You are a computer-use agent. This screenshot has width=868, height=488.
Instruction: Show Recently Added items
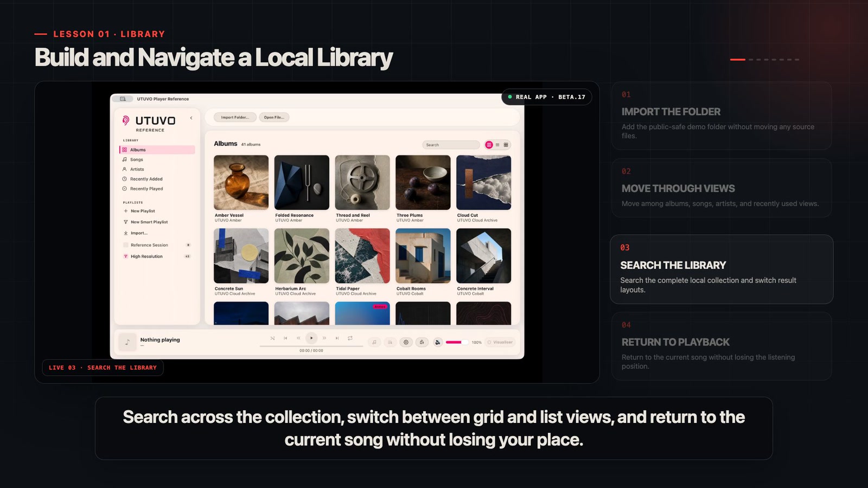[x=157, y=179]
